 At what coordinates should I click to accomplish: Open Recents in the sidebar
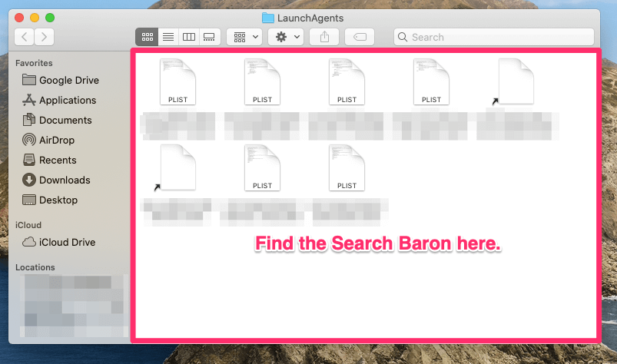(50, 160)
